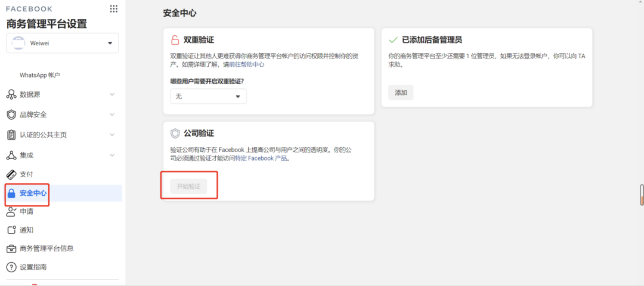Click the 安全中心 lock icon

pyautogui.click(x=11, y=193)
